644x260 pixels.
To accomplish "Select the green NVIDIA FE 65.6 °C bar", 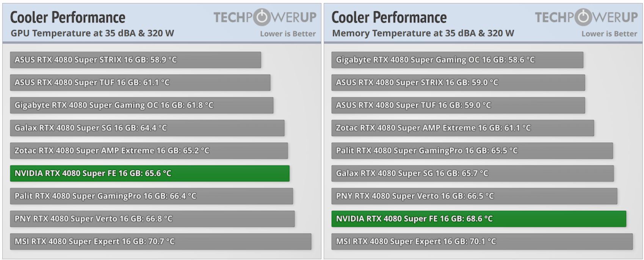I will point(150,173).
